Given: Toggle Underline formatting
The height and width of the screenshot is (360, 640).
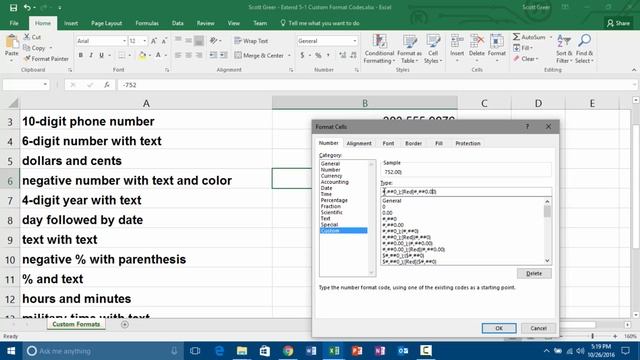Looking at the screenshot, I should tap(101, 55).
